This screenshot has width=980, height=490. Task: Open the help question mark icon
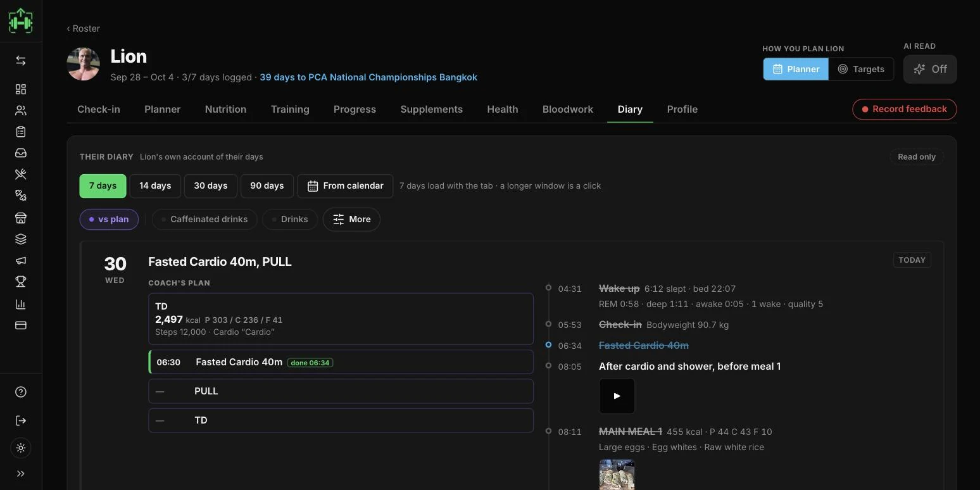(x=21, y=392)
